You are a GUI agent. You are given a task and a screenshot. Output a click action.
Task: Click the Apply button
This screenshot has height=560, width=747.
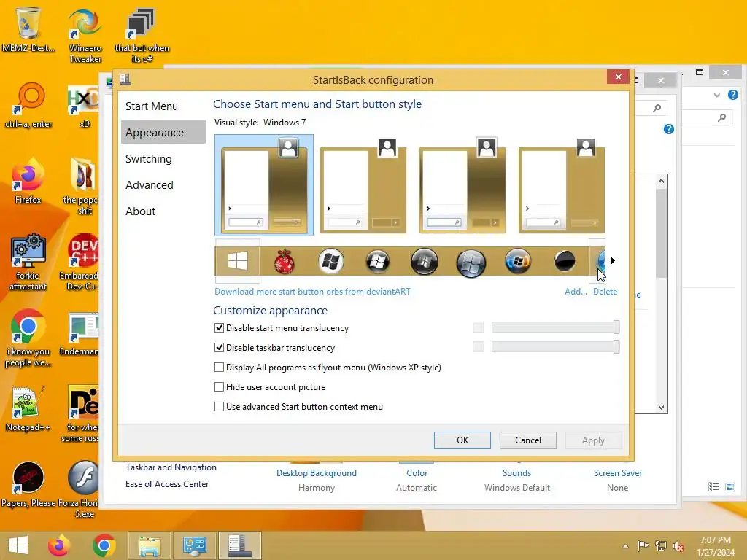(x=593, y=440)
